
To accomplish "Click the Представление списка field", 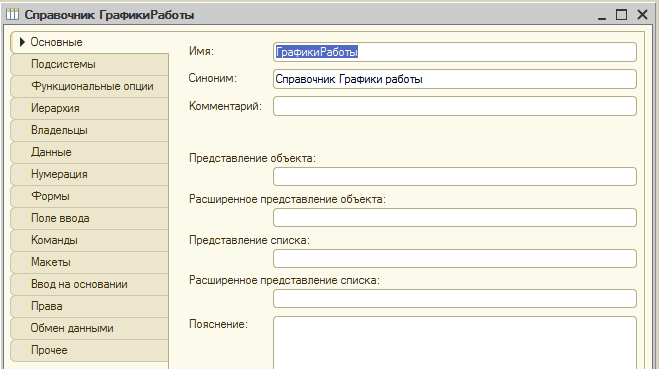I will point(455,258).
